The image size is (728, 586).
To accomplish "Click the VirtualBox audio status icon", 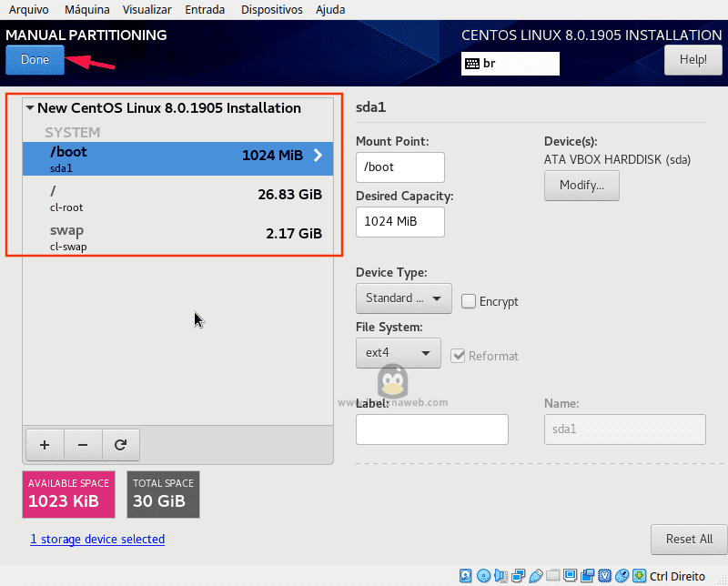I will coord(500,576).
